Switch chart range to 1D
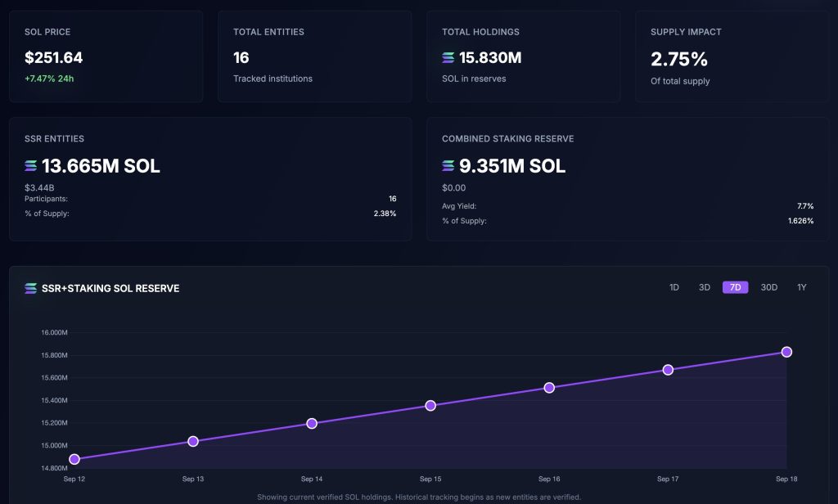 [x=674, y=287]
